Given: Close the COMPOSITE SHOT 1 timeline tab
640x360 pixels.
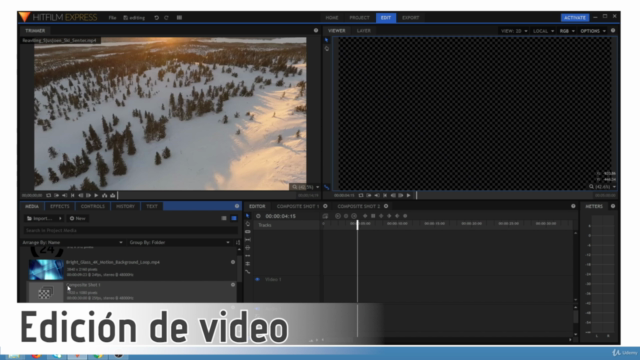Looking at the screenshot, I should pyautogui.click(x=325, y=206).
